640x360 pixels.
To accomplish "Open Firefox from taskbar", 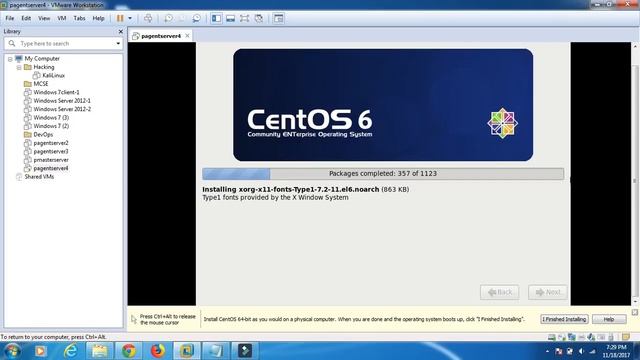I will tap(158, 351).
